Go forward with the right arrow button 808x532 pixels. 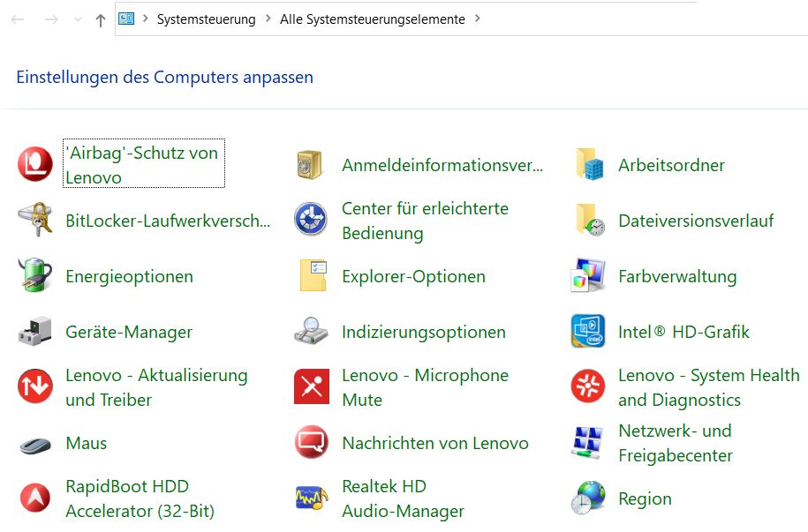point(51,19)
